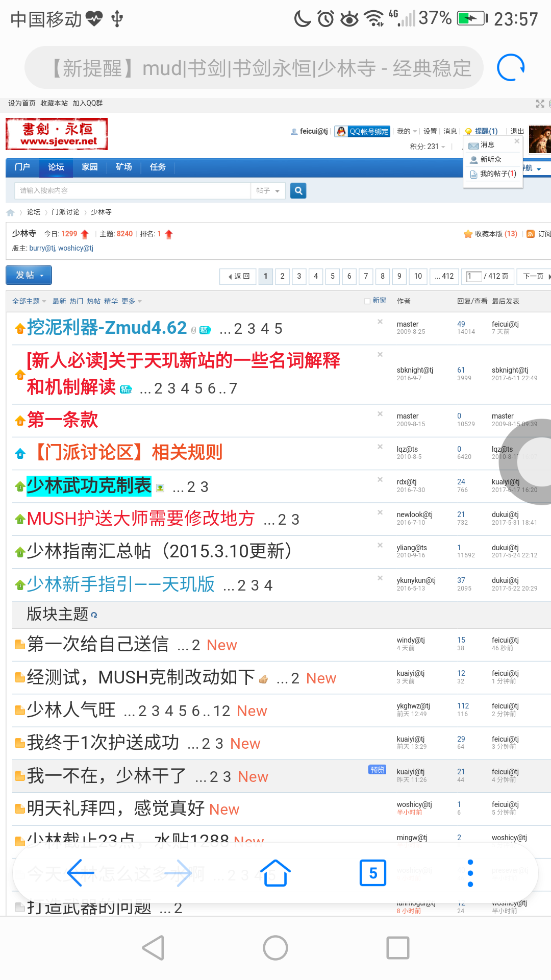Click 门派讨论 breadcrumb link
The width and height of the screenshot is (551, 980).
coord(65,212)
